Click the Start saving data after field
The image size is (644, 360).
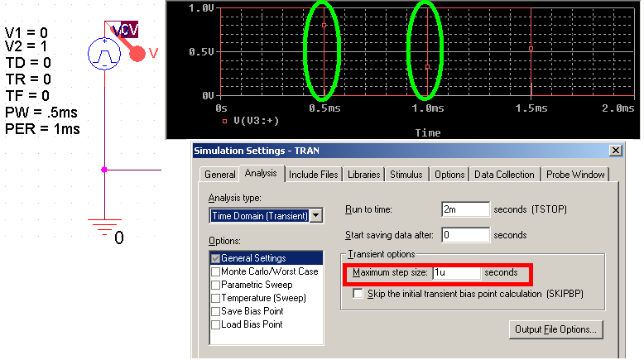pyautogui.click(x=465, y=235)
